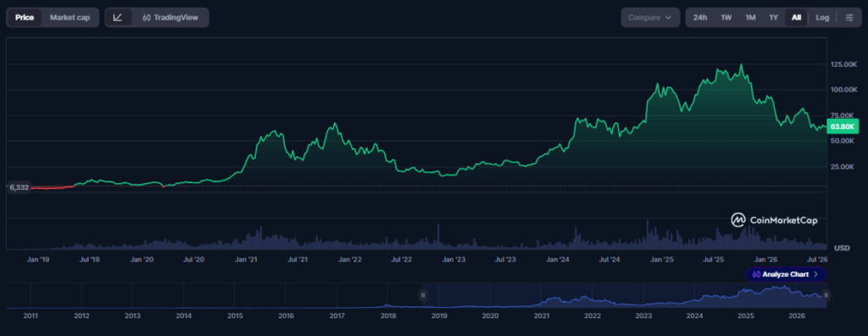Toggle Log scale on the chart
This screenshot has height=336, width=868.
click(x=822, y=18)
